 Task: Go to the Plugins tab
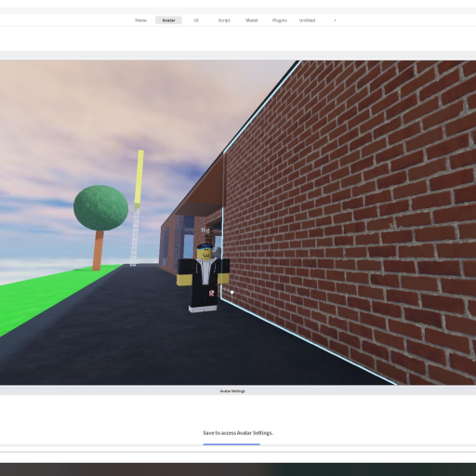pos(280,20)
